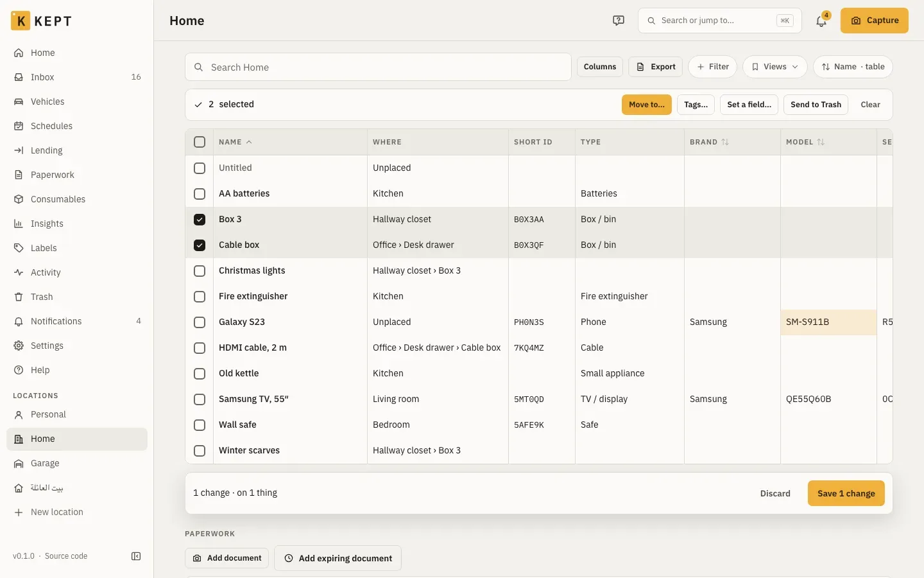Select the Galaxy S23 row checkbox
The width and height of the screenshot is (924, 578).
tap(200, 322)
